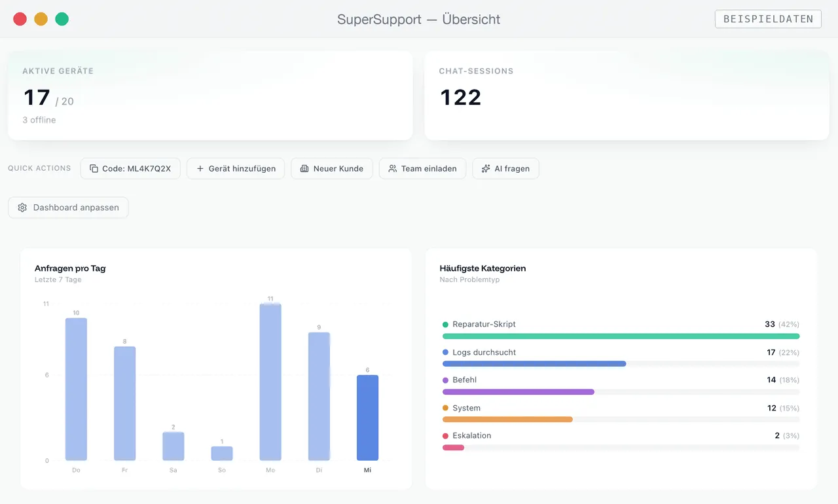Select the So bar in the chart
Viewport: 838px width, 504px height.
coord(222,454)
